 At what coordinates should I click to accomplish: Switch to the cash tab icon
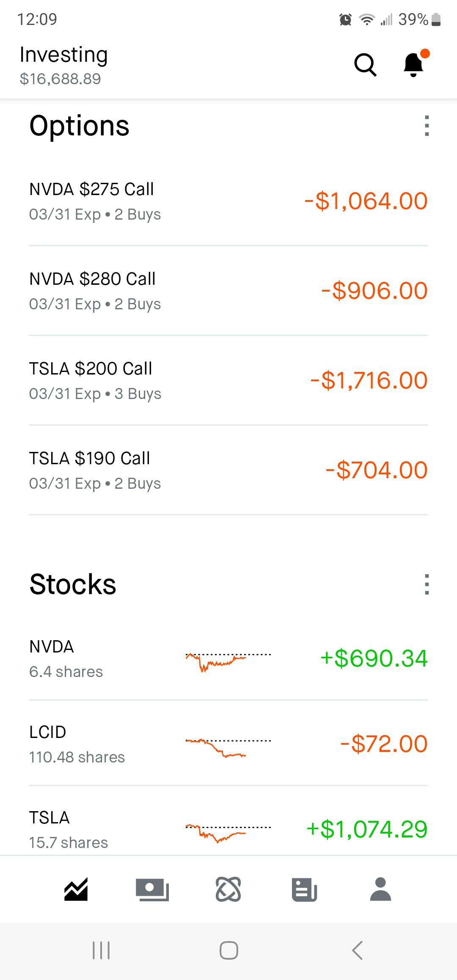pyautogui.click(x=152, y=889)
